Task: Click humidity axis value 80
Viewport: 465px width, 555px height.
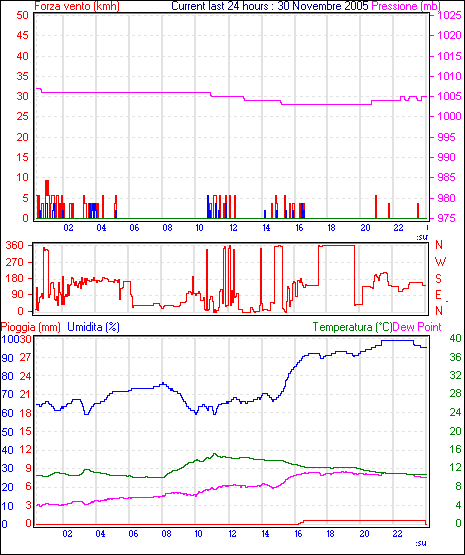Action: click(7, 376)
